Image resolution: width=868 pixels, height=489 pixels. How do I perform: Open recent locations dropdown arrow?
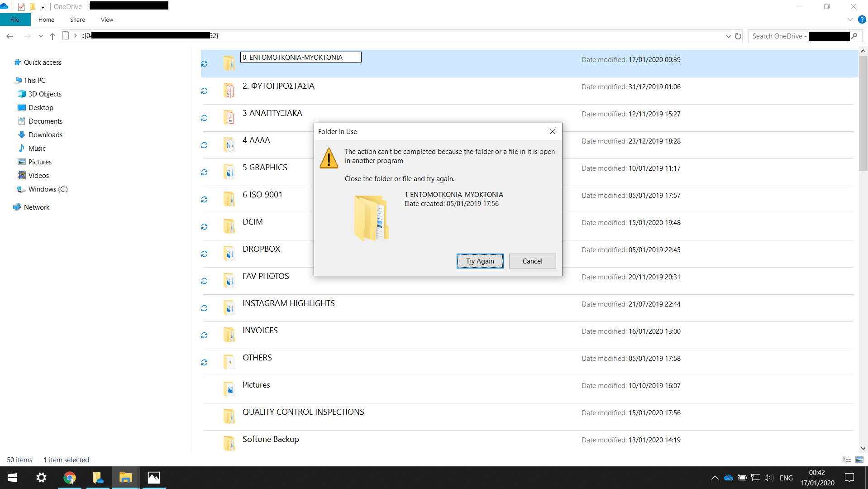tap(41, 36)
